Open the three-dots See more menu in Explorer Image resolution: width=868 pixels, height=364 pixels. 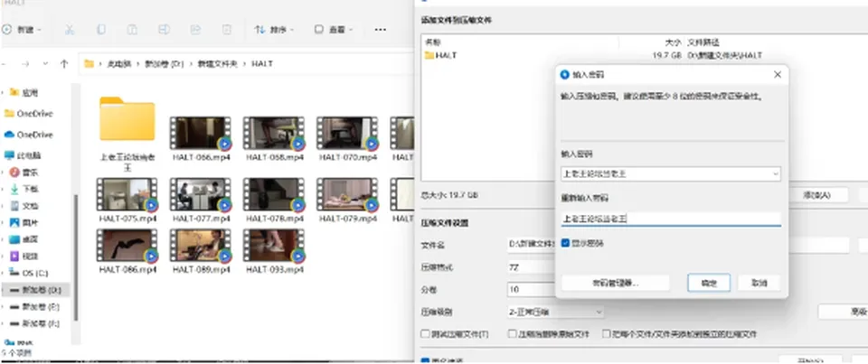381,29
